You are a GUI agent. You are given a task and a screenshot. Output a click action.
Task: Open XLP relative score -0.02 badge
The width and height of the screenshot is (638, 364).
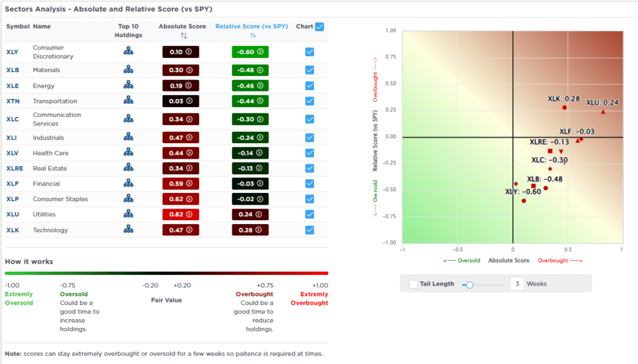click(250, 198)
